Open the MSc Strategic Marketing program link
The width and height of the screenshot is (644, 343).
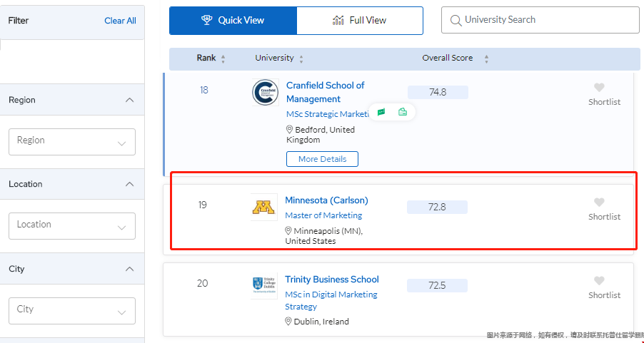[x=328, y=114]
